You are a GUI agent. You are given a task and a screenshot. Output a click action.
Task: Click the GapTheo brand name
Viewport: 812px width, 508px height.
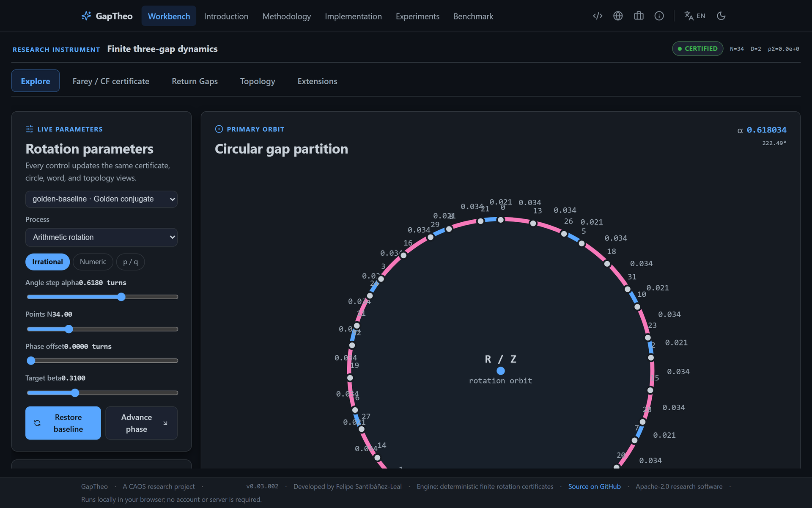pyautogui.click(x=114, y=16)
